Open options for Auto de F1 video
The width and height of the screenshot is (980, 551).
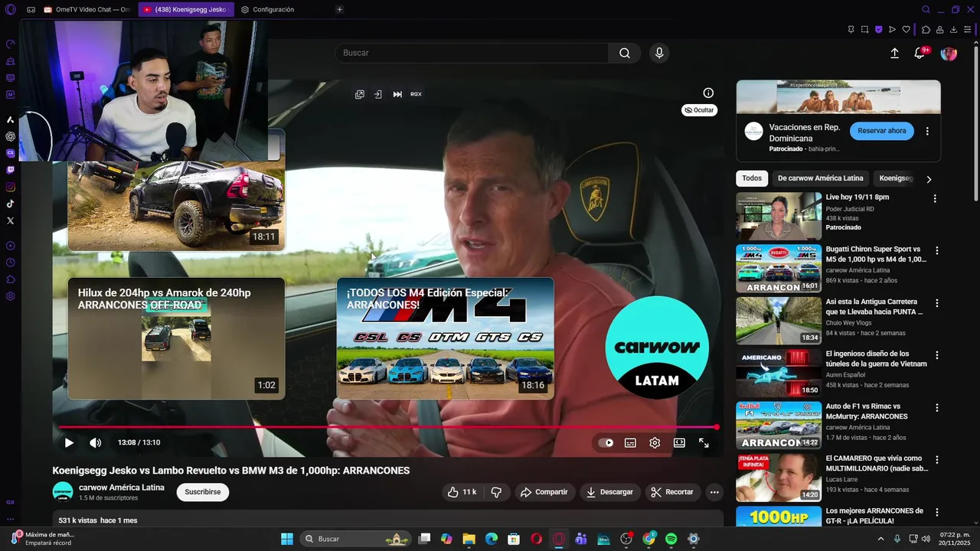point(936,407)
